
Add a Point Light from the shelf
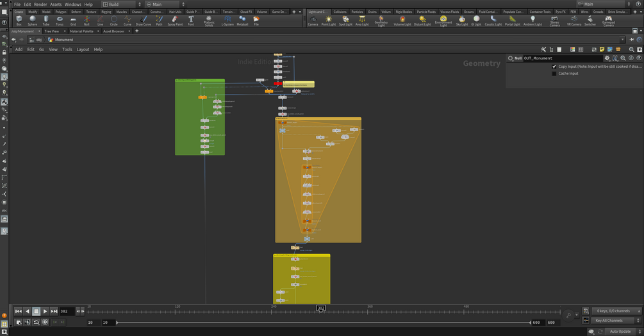(329, 21)
